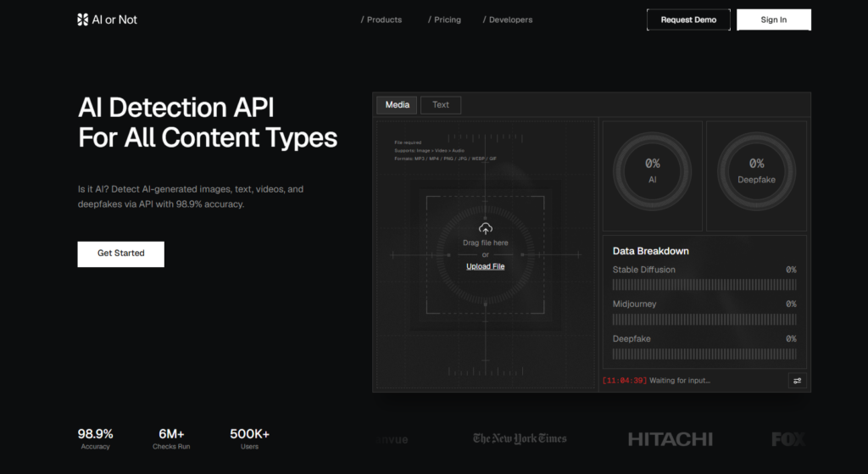Switch to the Text tab
Image resolution: width=868 pixels, height=474 pixels.
[441, 104]
